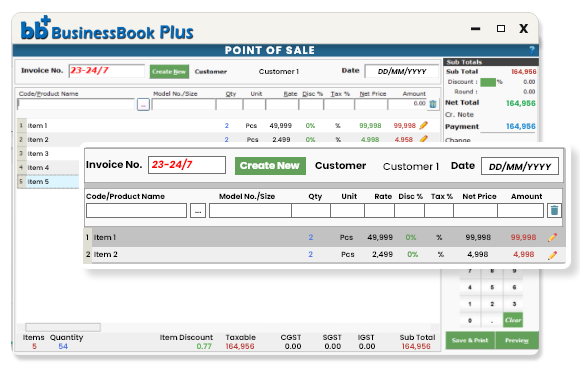The width and height of the screenshot is (580, 375).
Task: Select the Item 4 row
Action: (x=48, y=168)
